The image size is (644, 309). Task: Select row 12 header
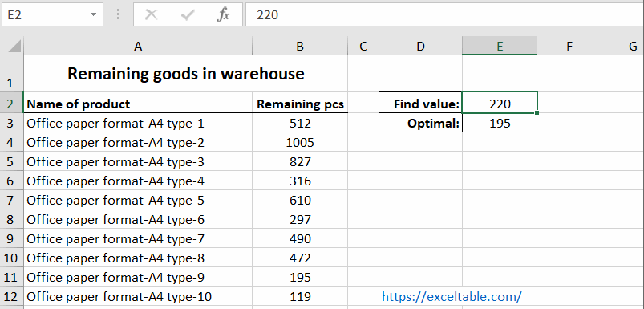[x=11, y=297]
